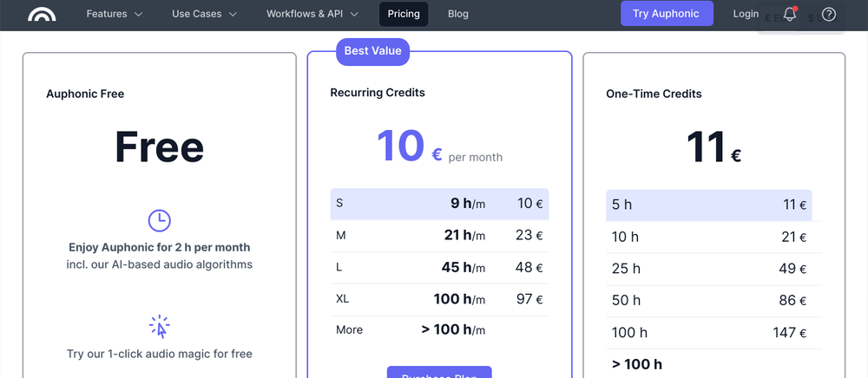The image size is (868, 378).
Task: Select the M 21 h/m recurring plan
Action: 439,235
